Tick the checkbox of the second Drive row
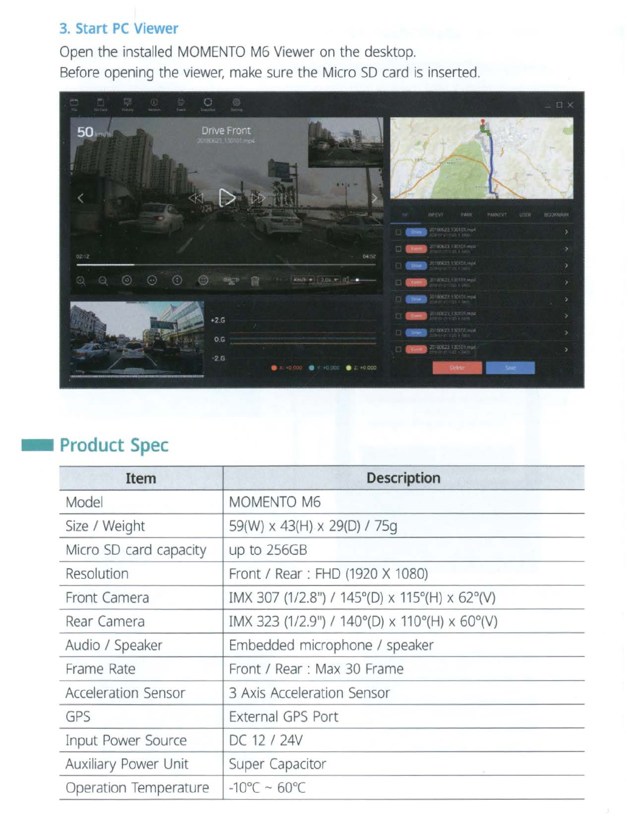 pyautogui.click(x=398, y=265)
